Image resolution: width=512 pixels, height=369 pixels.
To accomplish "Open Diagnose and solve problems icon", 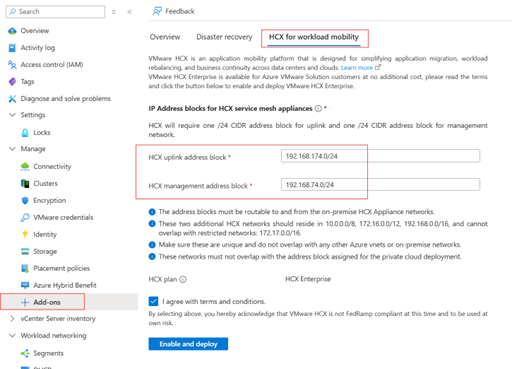I will (x=12, y=99).
